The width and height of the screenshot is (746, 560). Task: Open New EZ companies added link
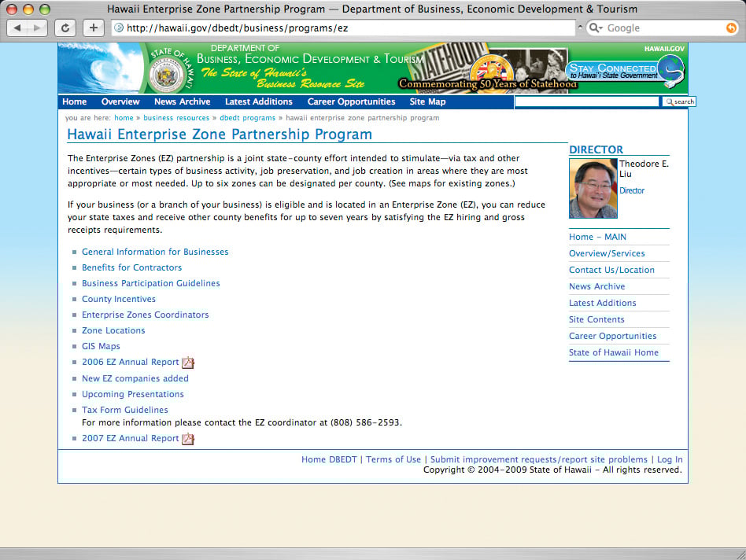(135, 378)
